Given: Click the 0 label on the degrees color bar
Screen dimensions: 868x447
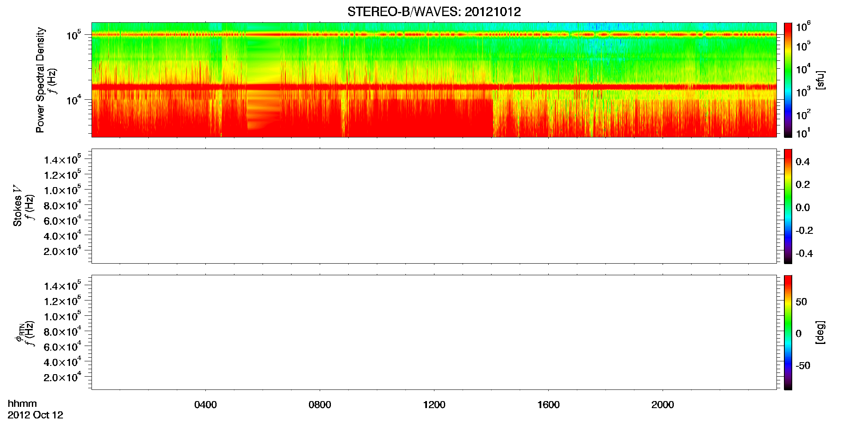Looking at the screenshot, I should (x=799, y=334).
